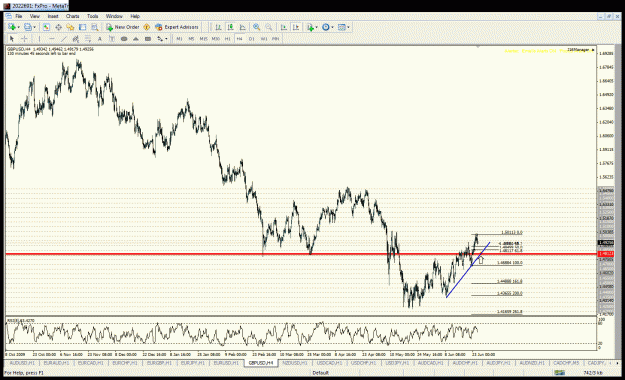This screenshot has width=625, height=380.
Task: Click the Profiles toolbar icon
Action: pyautogui.click(x=28, y=27)
